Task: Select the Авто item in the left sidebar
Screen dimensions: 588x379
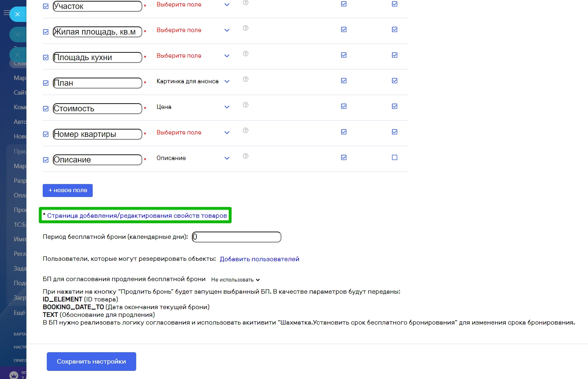Action: point(20,122)
